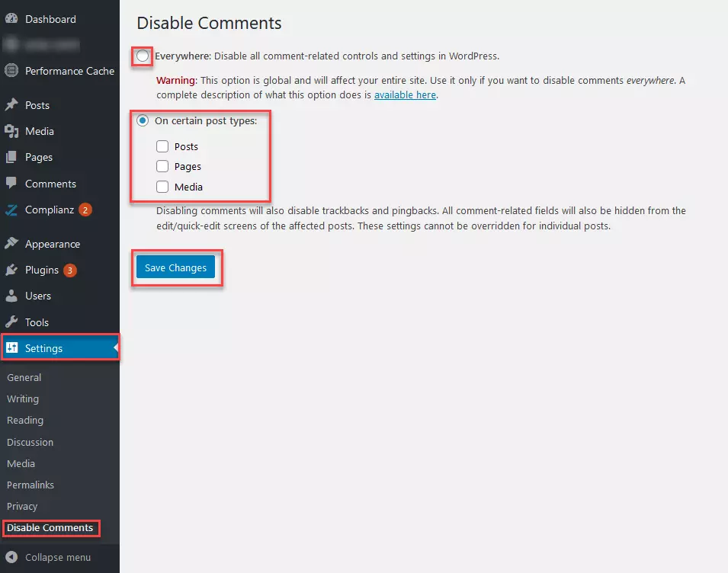The image size is (728, 573).
Task: Open the top-level Media menu label
Action: [40, 131]
